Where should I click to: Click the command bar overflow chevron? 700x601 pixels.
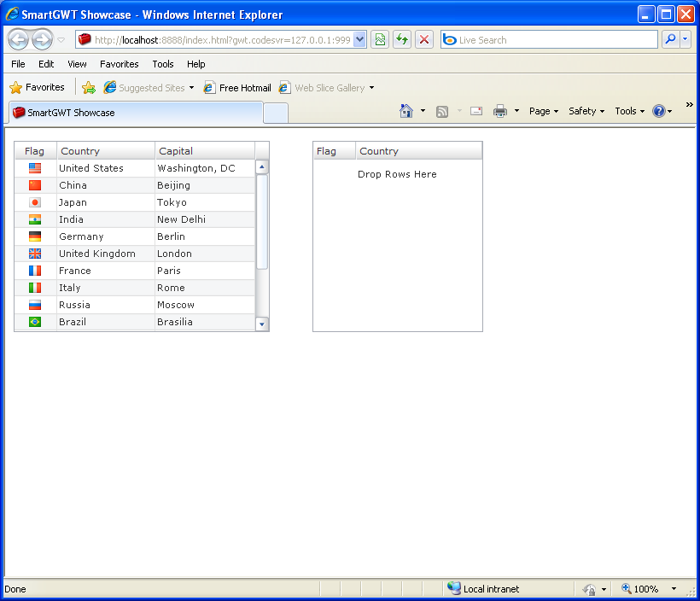point(689,104)
